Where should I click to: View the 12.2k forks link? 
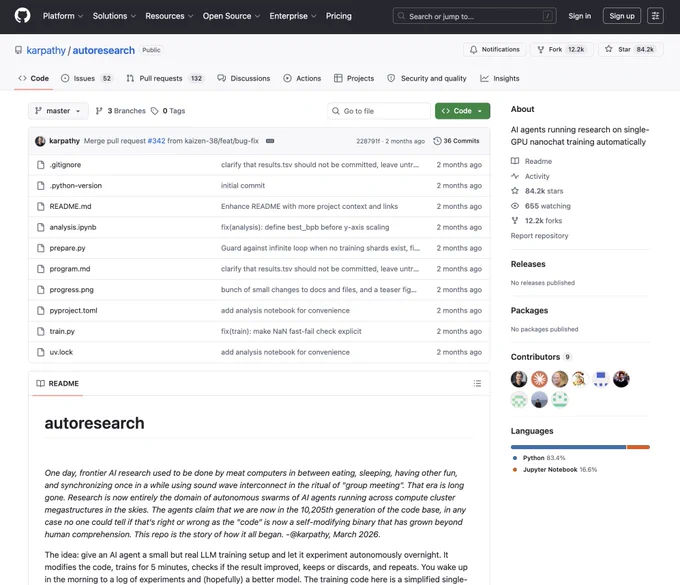pyautogui.click(x=543, y=221)
